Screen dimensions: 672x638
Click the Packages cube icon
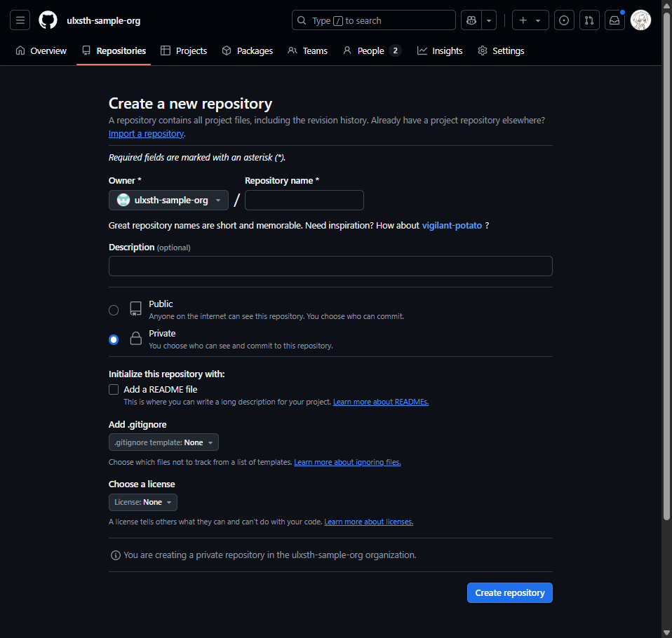coord(227,50)
